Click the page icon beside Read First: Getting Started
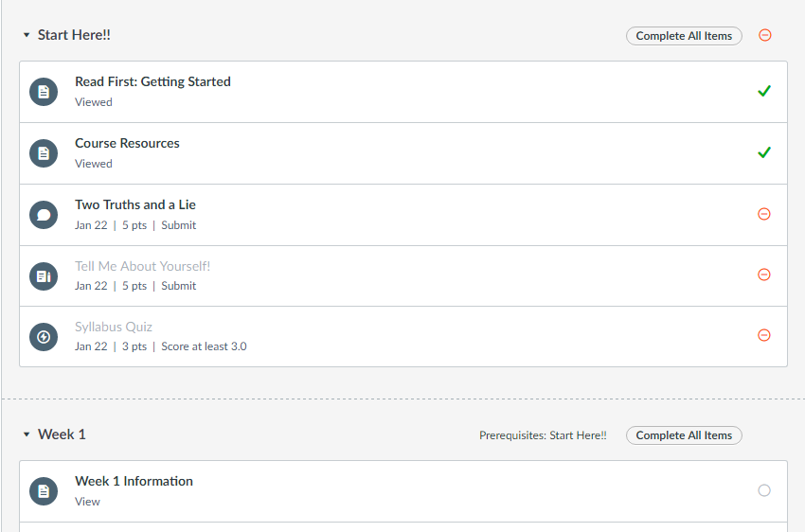The height and width of the screenshot is (532, 805). click(44, 92)
